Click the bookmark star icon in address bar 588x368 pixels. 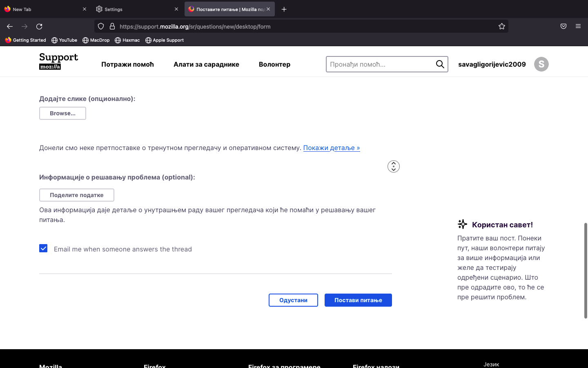[x=501, y=27]
